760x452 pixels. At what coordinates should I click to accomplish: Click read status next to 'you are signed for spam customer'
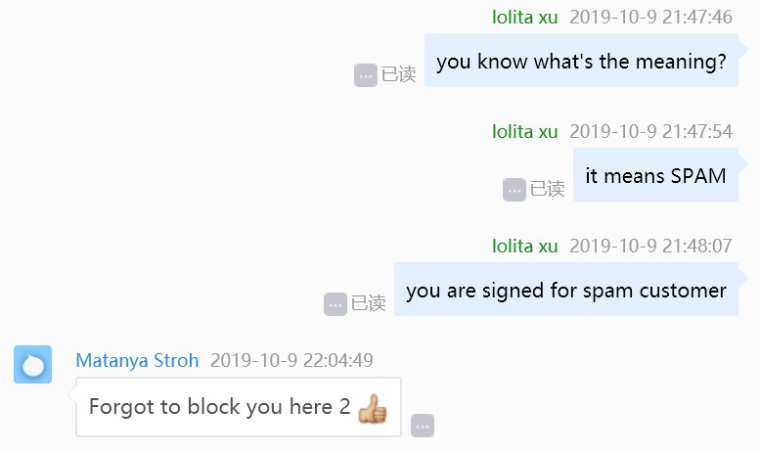pyautogui.click(x=368, y=304)
